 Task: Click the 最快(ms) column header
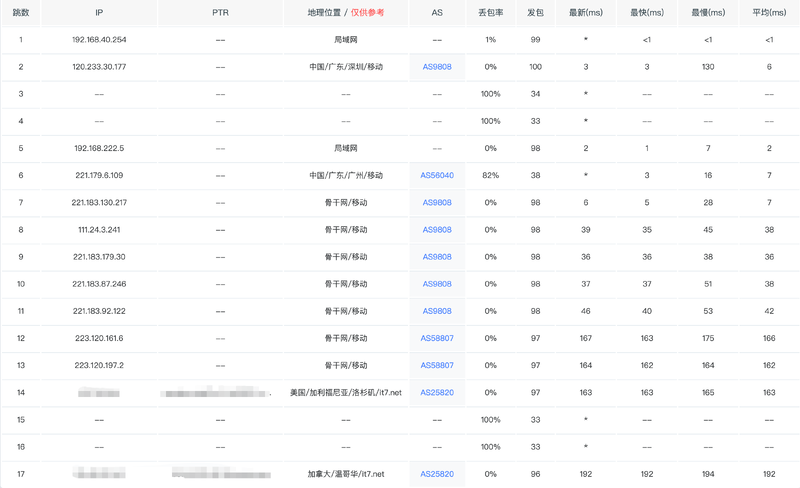(x=647, y=12)
